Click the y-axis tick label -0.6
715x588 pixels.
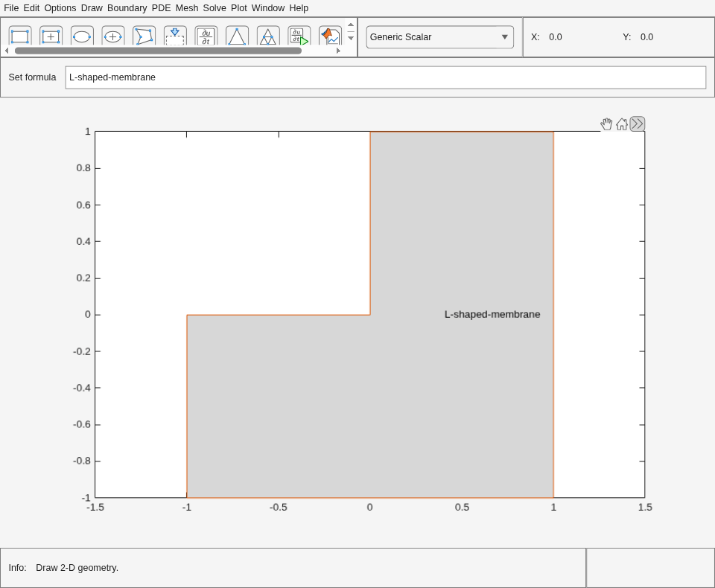pos(82,424)
